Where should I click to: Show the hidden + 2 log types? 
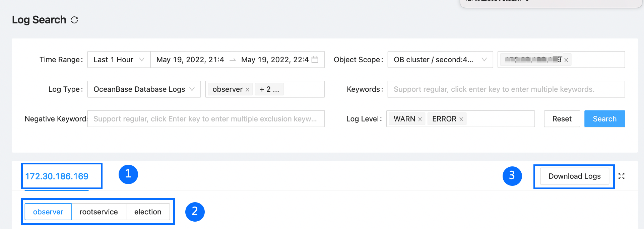click(x=269, y=89)
